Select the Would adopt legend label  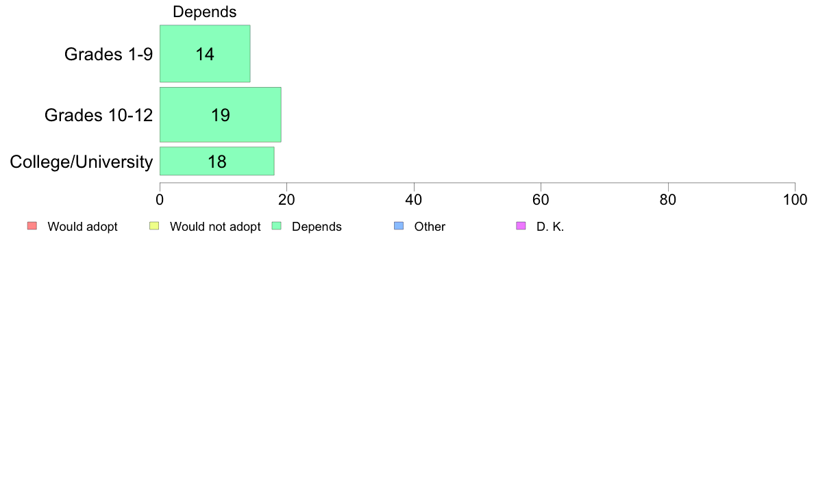pyautogui.click(x=82, y=227)
